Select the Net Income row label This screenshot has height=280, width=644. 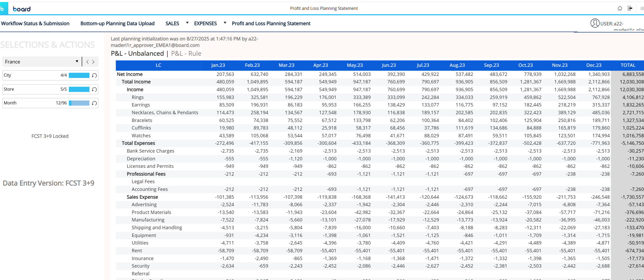[130, 74]
